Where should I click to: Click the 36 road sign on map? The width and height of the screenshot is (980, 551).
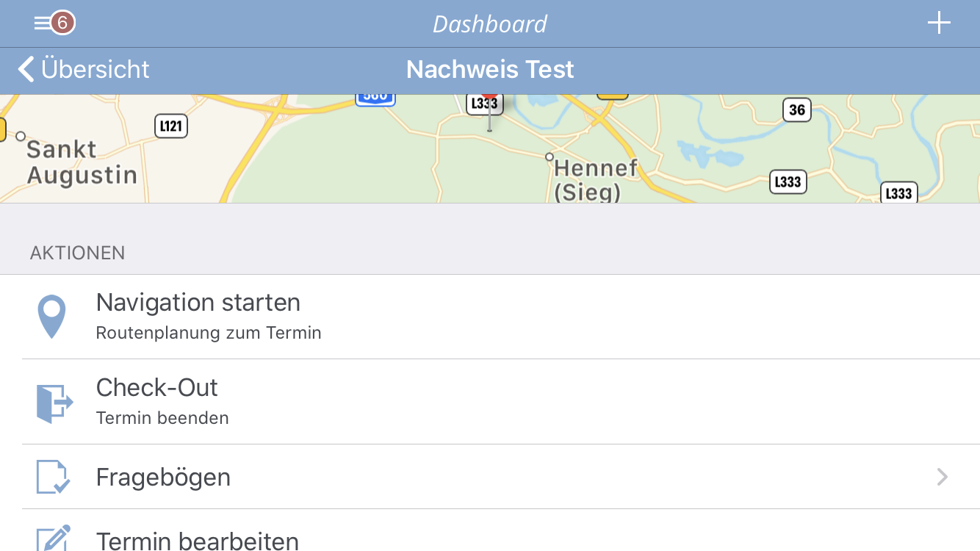[796, 110]
